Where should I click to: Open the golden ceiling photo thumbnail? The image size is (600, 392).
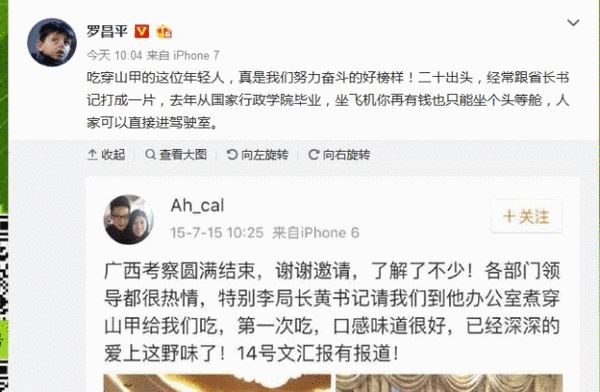coord(217,383)
